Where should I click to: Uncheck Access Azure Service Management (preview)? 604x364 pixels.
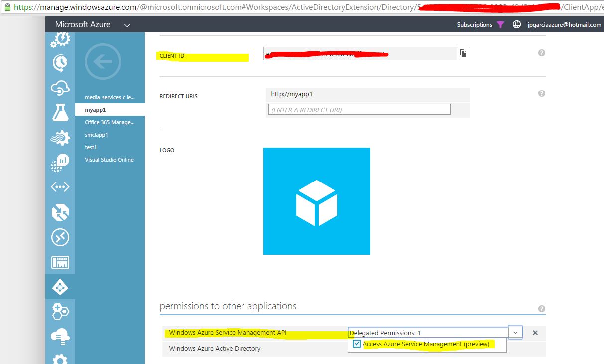pyautogui.click(x=357, y=344)
